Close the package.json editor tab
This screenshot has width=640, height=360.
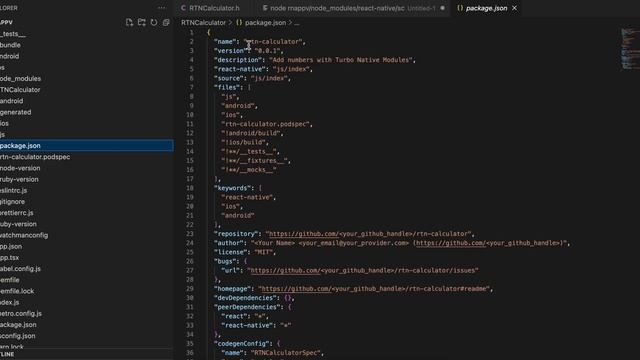pos(514,8)
